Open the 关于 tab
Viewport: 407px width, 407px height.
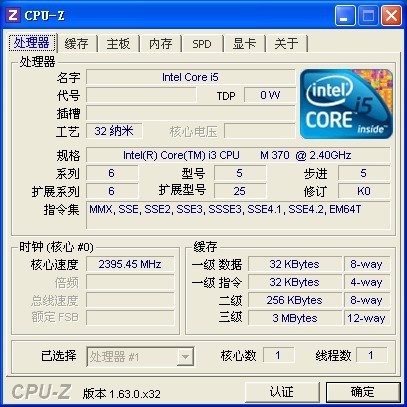[286, 44]
